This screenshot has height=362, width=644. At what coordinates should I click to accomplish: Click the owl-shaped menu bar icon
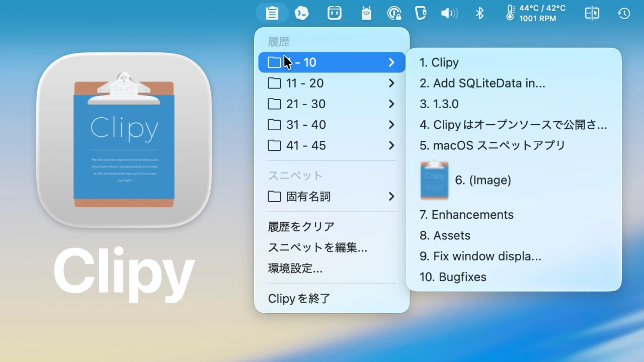pyautogui.click(x=366, y=13)
